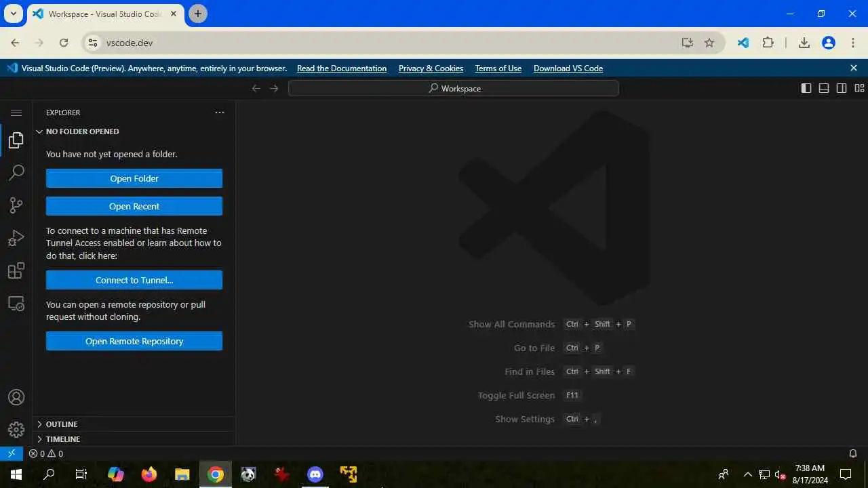The image size is (868, 488).
Task: Click the taskbar clock showing 7:38 AM
Action: [811, 474]
